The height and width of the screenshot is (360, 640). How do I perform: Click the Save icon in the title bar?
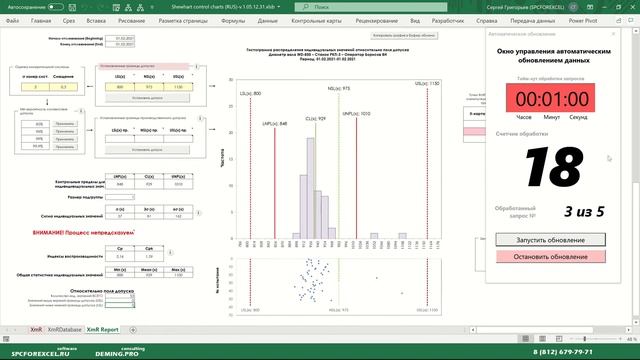[x=72, y=7]
